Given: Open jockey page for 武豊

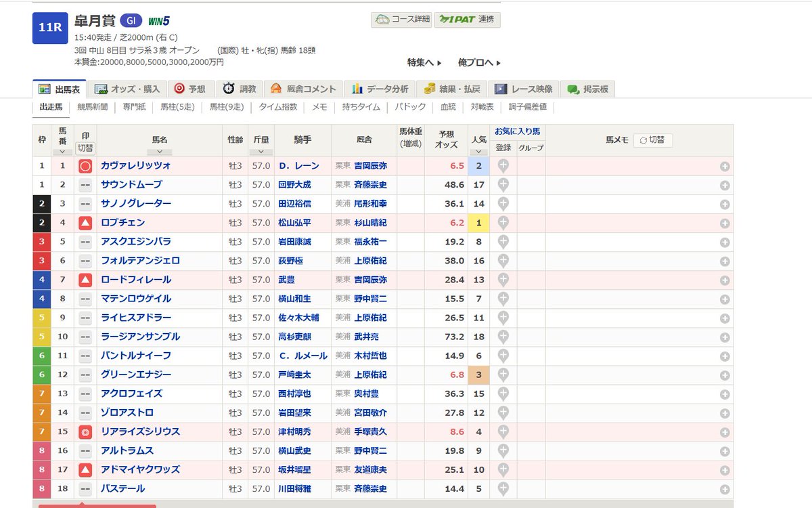Looking at the screenshot, I should click(287, 280).
